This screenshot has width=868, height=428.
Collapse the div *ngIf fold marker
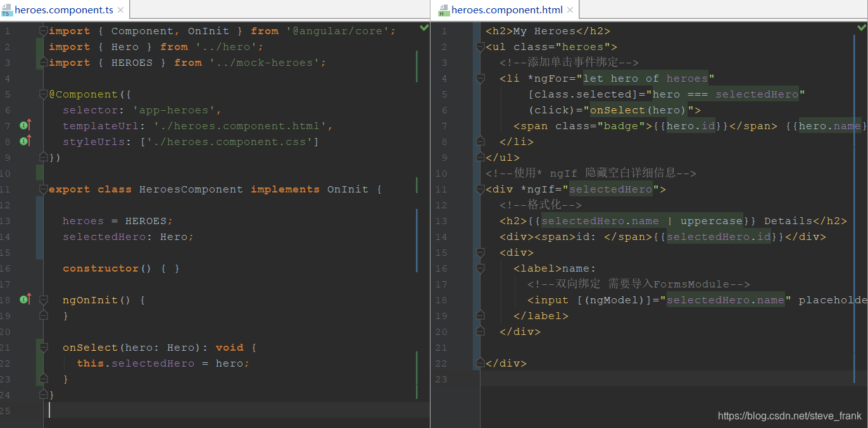pyautogui.click(x=481, y=189)
